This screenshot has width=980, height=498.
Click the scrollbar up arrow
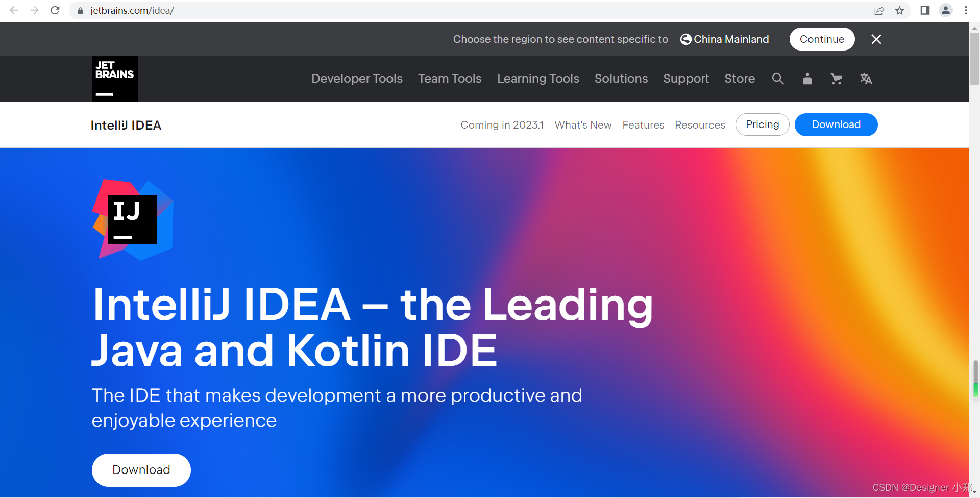point(974,28)
